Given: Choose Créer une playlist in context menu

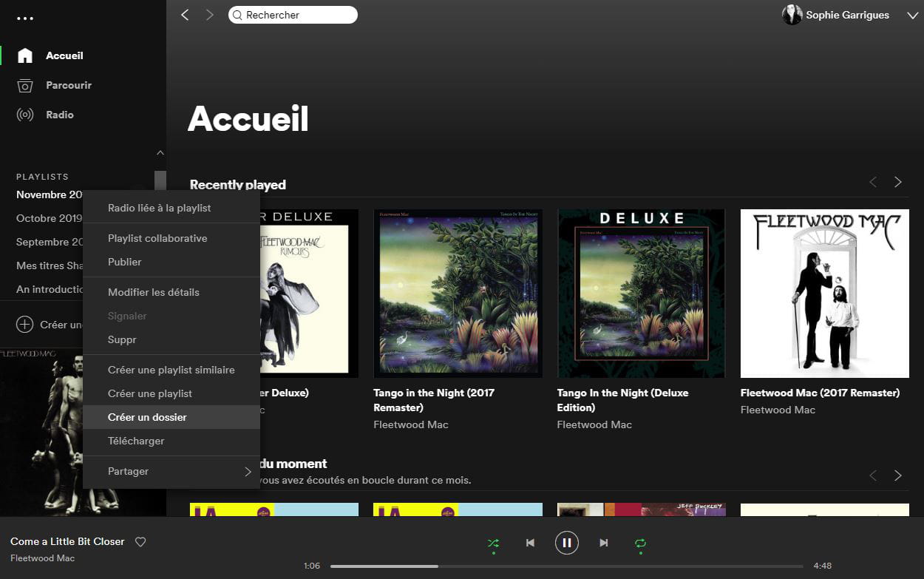Looking at the screenshot, I should pyautogui.click(x=171, y=393).
